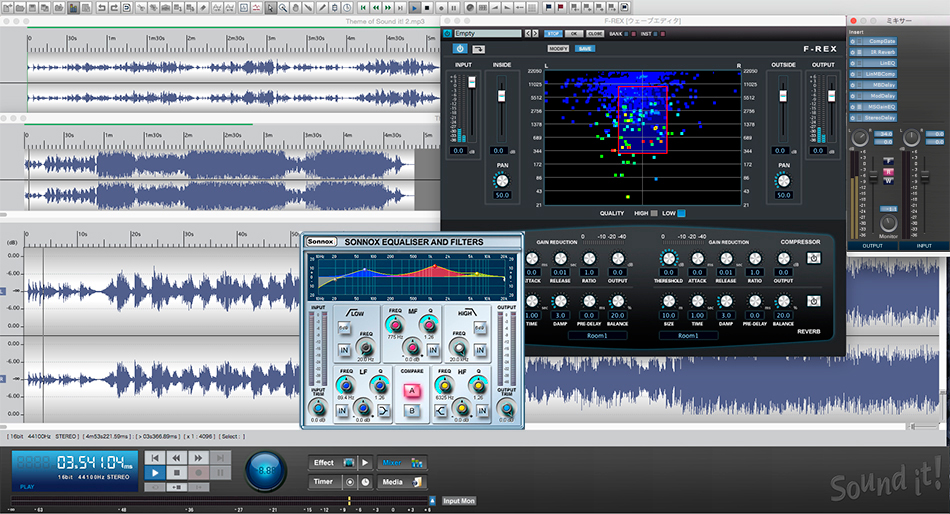Click the Play button in the transport panel
Screen dimensions: 950x514
pyautogui.click(x=155, y=472)
